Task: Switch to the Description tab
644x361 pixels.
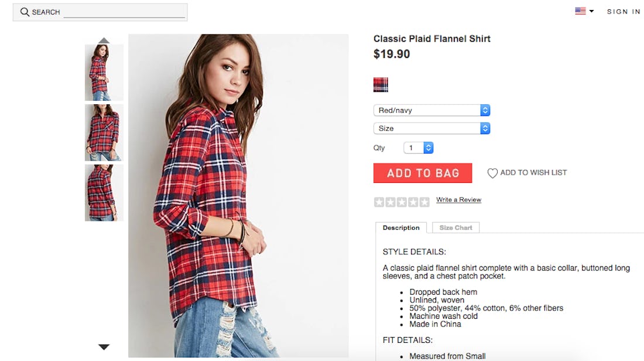Action: [x=401, y=228]
